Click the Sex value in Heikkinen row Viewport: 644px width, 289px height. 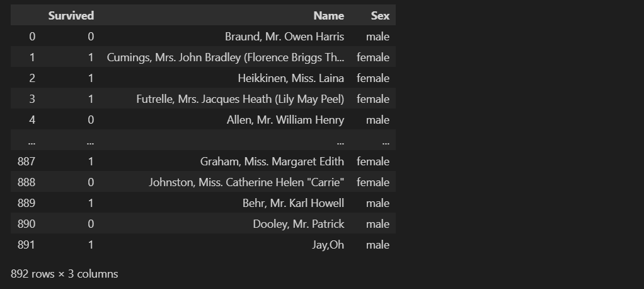point(373,78)
